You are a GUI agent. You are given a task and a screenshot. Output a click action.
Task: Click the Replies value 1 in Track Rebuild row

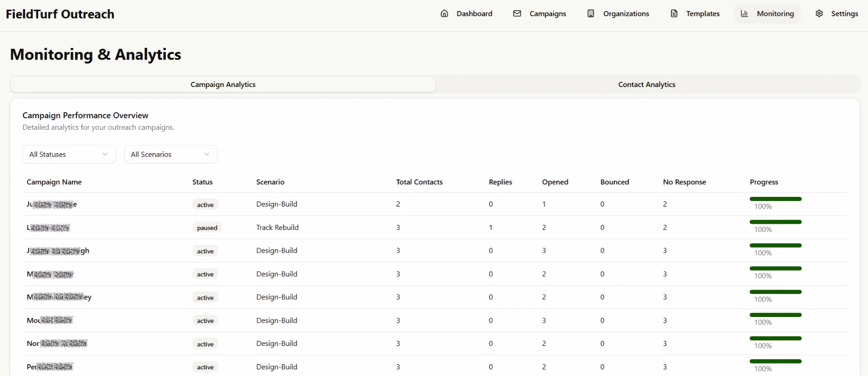pyautogui.click(x=491, y=227)
